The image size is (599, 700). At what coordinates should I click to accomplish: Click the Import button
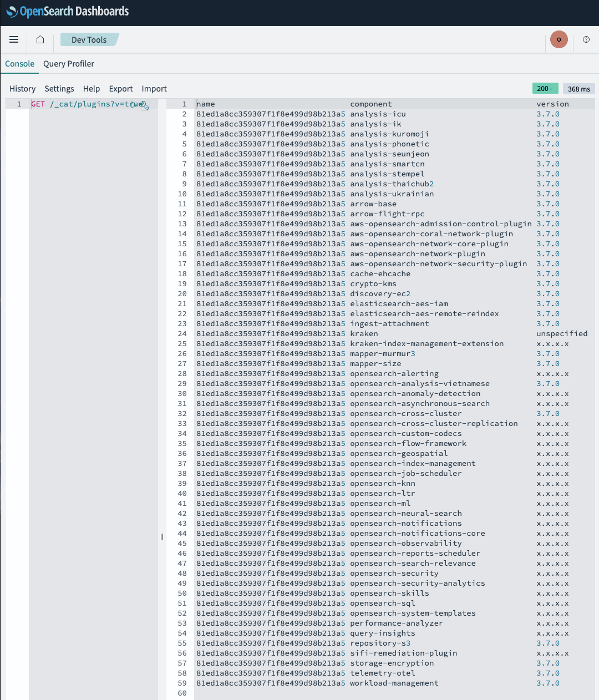[154, 89]
